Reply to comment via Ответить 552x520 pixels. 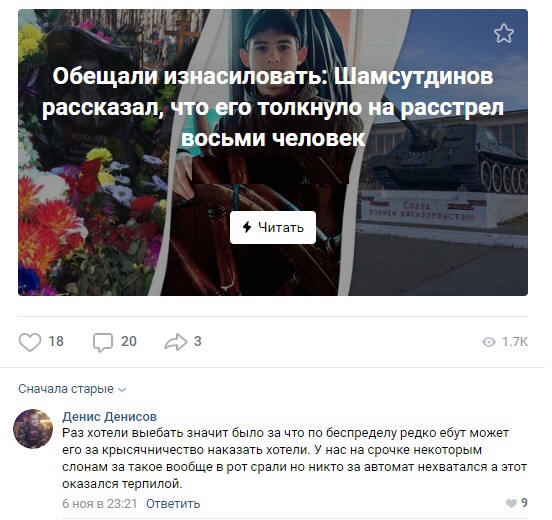(x=173, y=504)
